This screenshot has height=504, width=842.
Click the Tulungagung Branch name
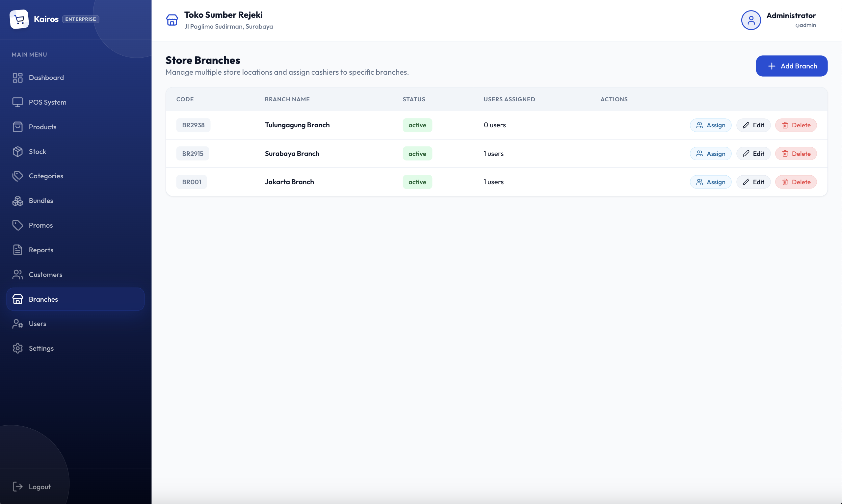coord(297,125)
